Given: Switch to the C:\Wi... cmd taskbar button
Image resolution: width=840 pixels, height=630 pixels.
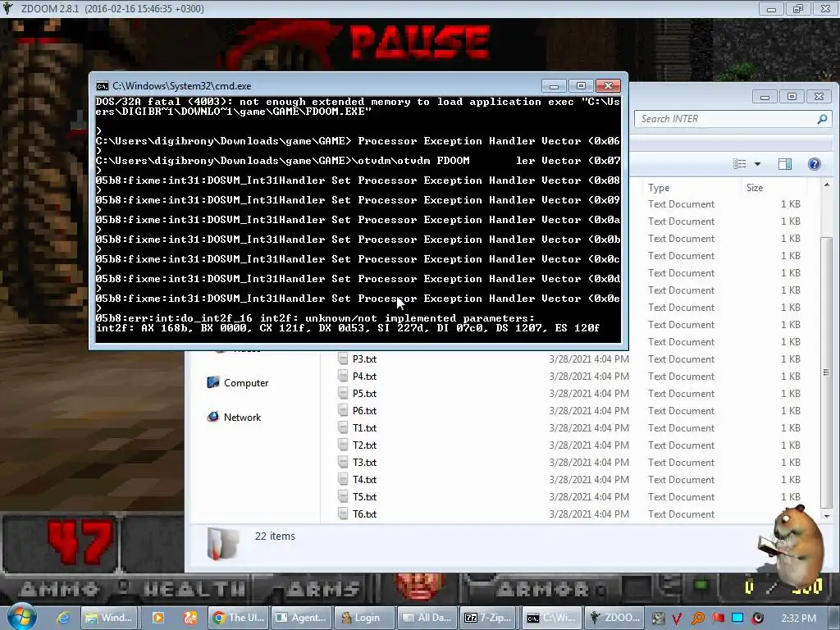Looking at the screenshot, I should coord(553,618).
